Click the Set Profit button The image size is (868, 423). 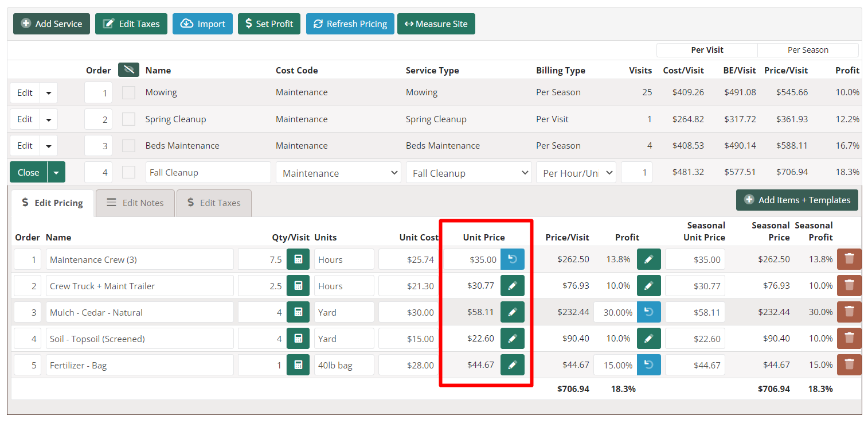(269, 24)
